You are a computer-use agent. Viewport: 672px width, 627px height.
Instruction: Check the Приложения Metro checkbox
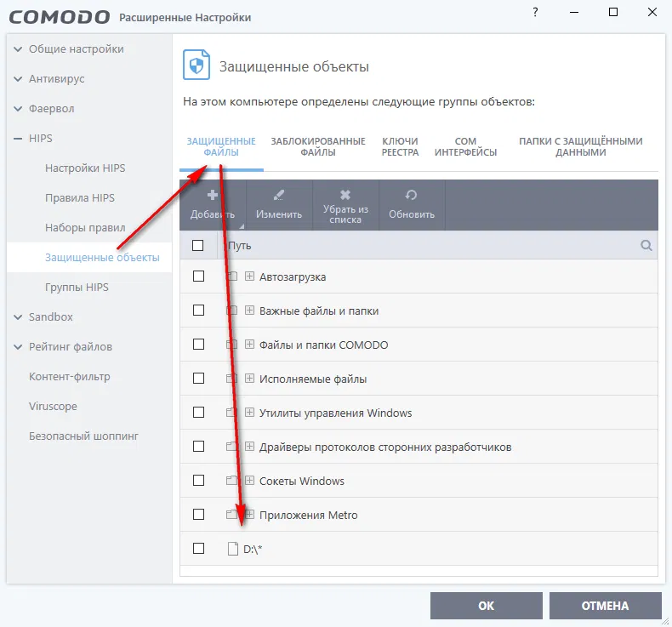click(x=198, y=515)
